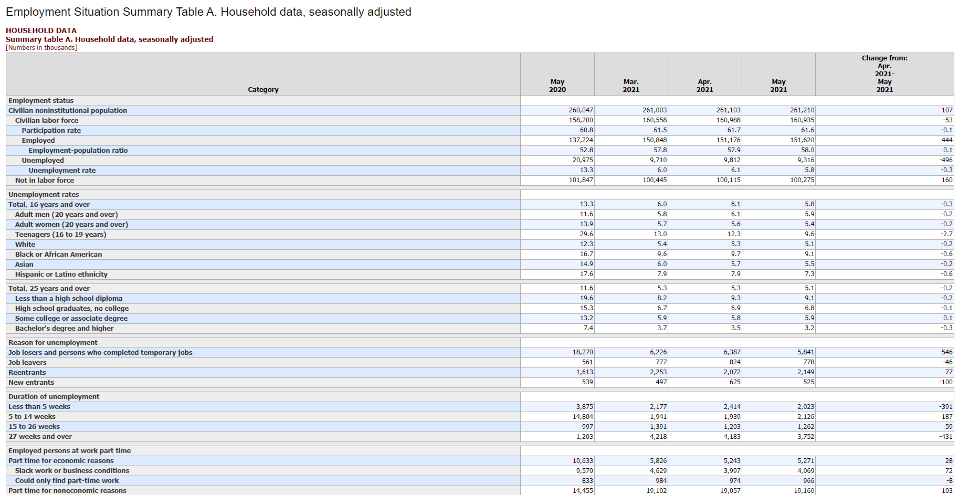The height and width of the screenshot is (495, 980).
Task: Select the 'Not in labor force' row label
Action: 45,181
